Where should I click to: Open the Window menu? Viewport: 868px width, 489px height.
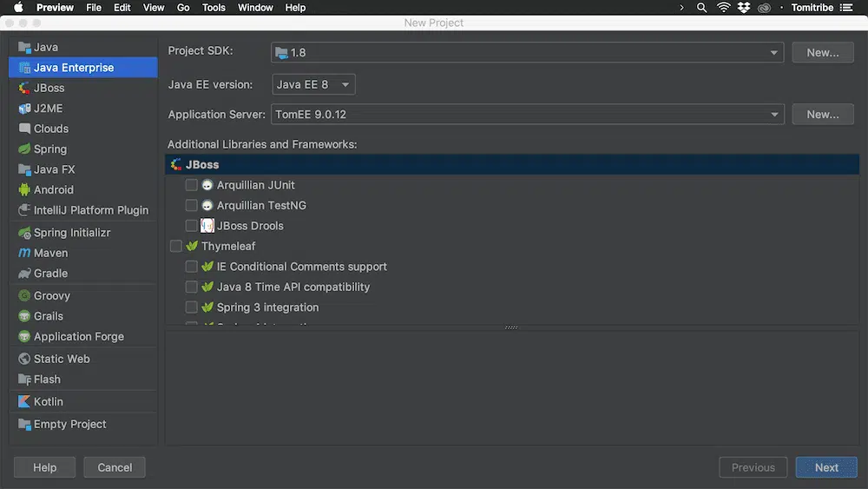pos(255,8)
